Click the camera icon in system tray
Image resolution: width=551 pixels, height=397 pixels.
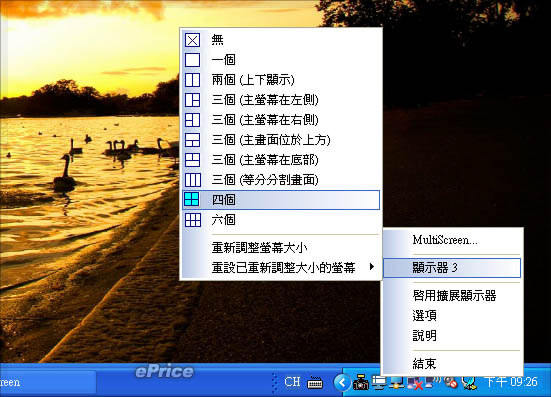(361, 382)
